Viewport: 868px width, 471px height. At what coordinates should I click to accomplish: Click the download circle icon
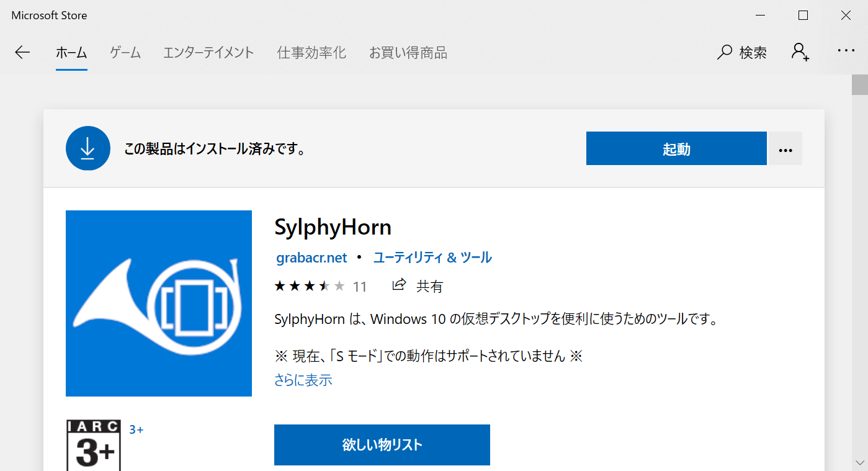tap(88, 148)
